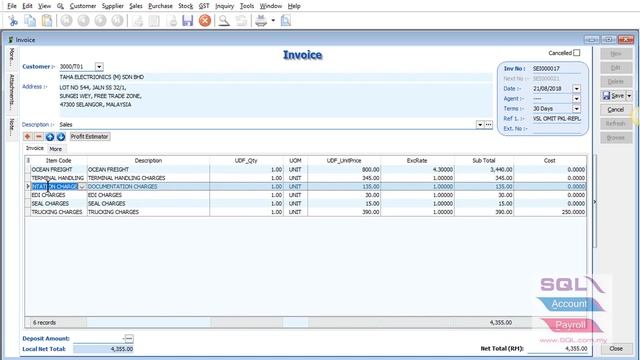The image size is (640, 360).
Task: Open the Customer menu
Action: coord(83,6)
